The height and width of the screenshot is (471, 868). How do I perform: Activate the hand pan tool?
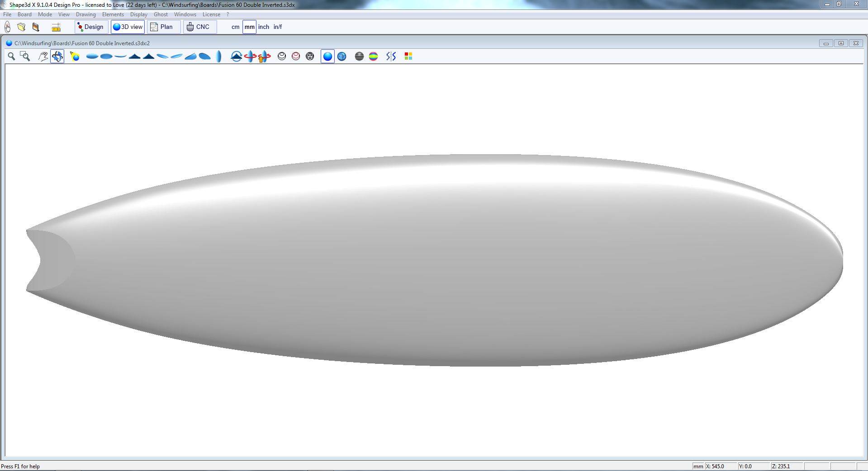click(43, 56)
